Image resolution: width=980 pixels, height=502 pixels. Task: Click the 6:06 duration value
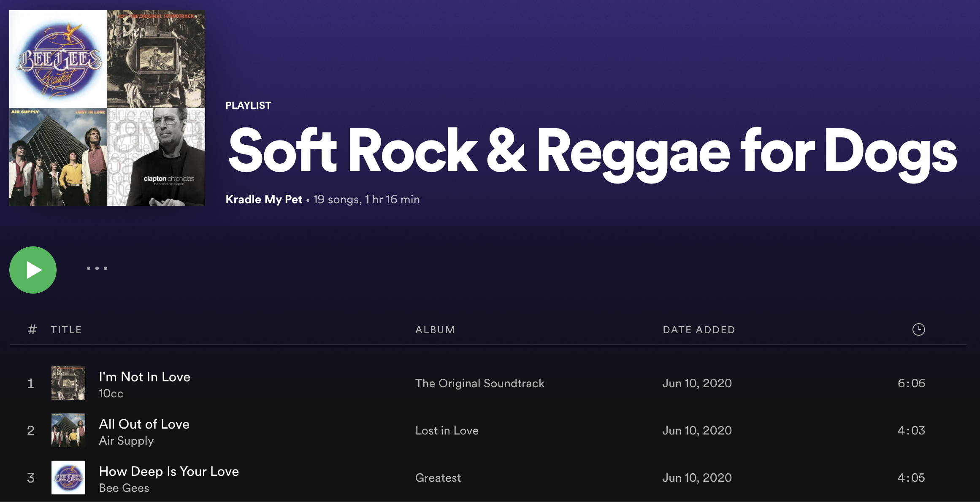click(911, 383)
